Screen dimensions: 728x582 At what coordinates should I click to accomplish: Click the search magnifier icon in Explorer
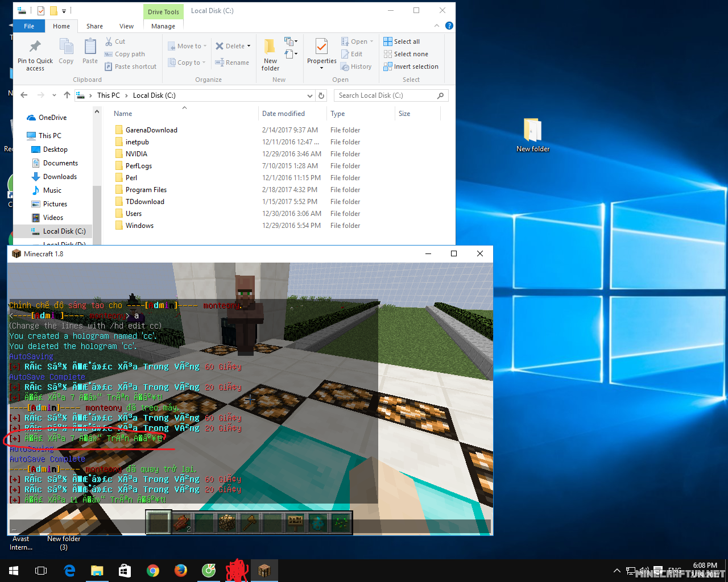440,95
